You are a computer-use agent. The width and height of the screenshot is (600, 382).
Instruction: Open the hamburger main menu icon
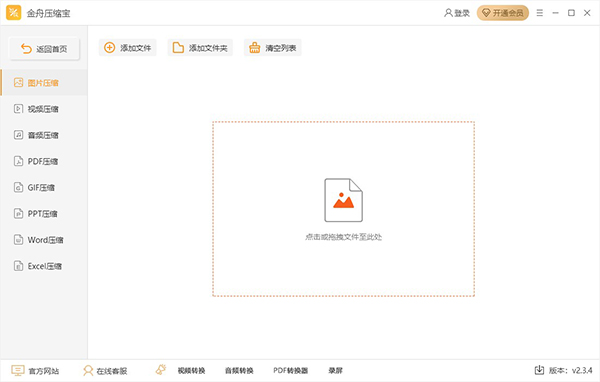click(x=540, y=13)
